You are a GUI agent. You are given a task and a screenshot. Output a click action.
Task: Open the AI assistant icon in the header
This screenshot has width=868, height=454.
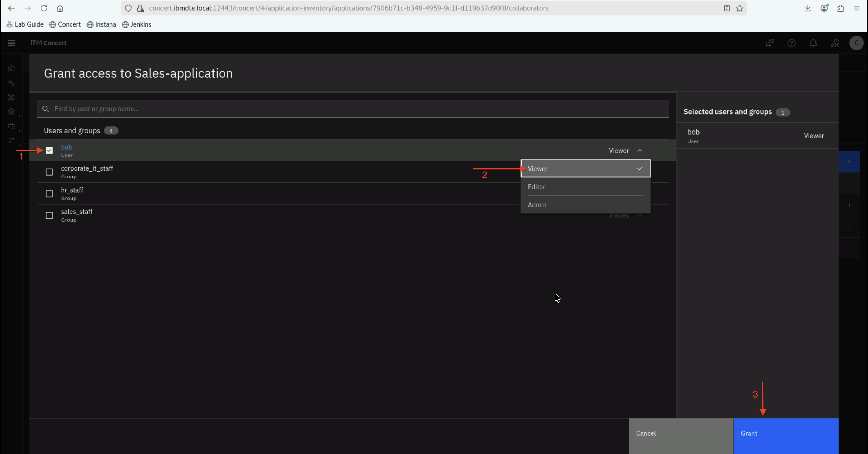click(x=770, y=43)
